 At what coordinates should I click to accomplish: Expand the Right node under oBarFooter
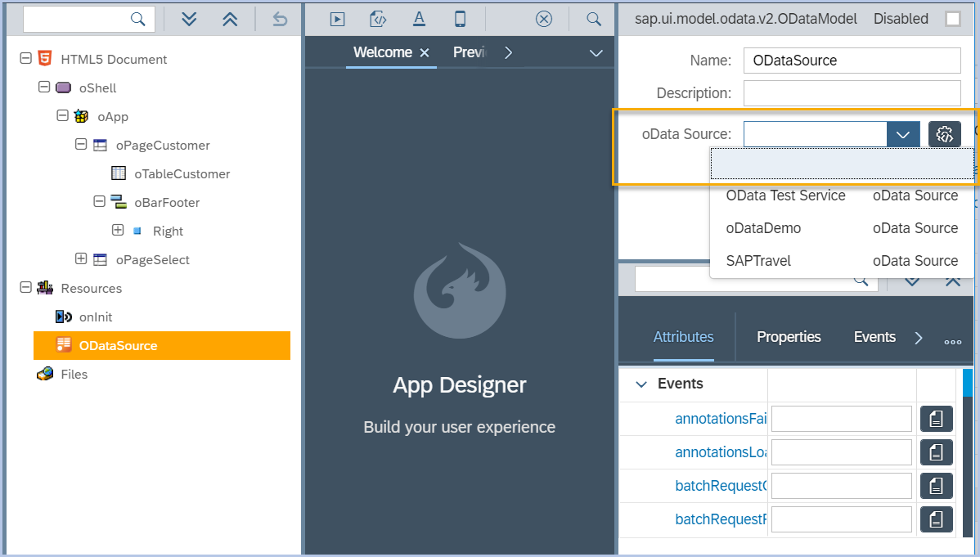(118, 231)
